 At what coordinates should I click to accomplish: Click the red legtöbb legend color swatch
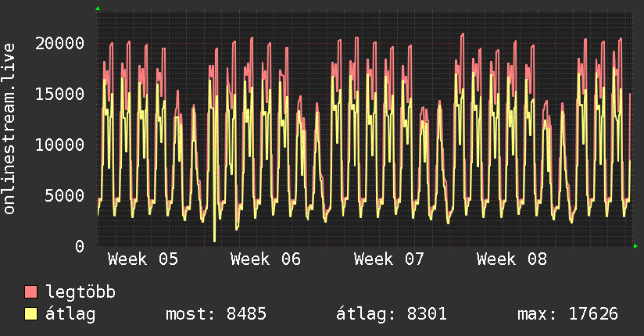31,292
